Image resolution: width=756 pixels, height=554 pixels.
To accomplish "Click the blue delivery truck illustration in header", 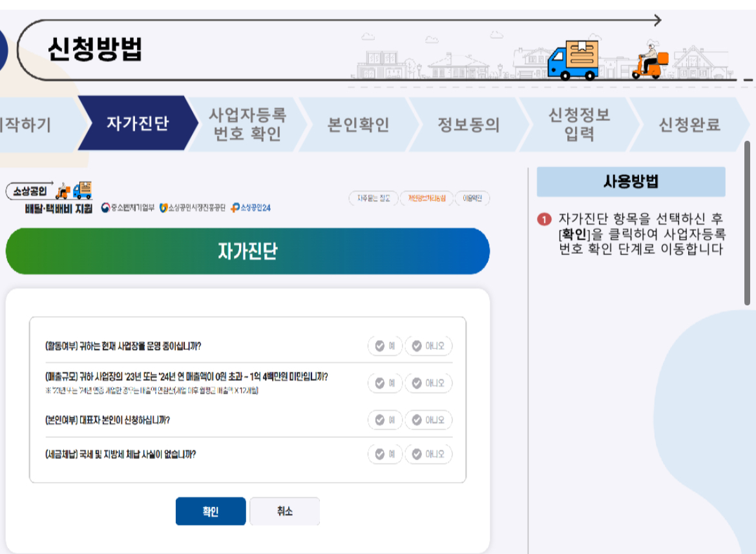I will (572, 60).
